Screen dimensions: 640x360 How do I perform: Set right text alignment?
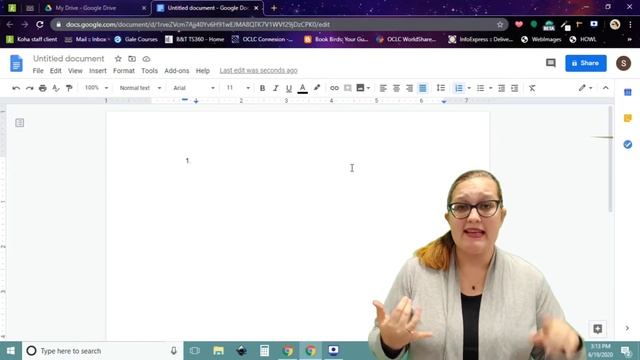(x=409, y=88)
